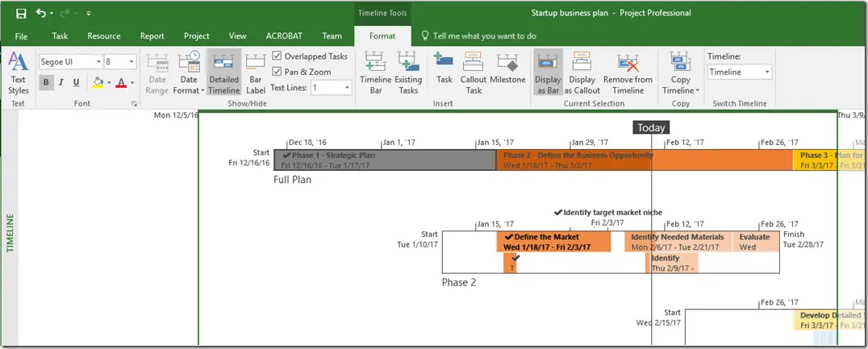Click the Finish Tue 2/28/17 label
Viewport: 868px width, 349px height.
(803, 239)
